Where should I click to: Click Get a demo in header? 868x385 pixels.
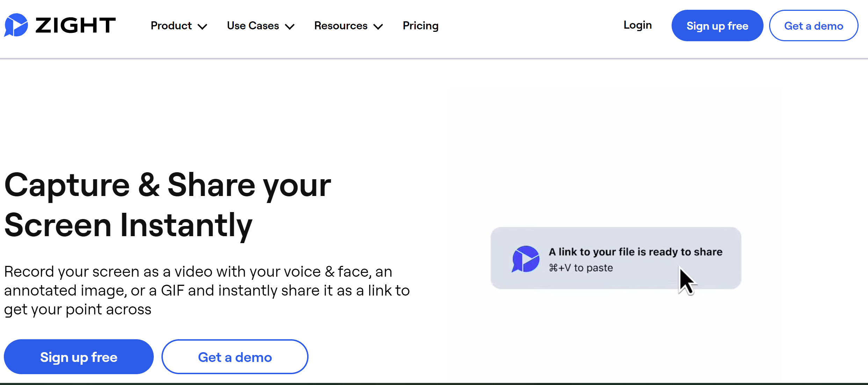pyautogui.click(x=813, y=26)
